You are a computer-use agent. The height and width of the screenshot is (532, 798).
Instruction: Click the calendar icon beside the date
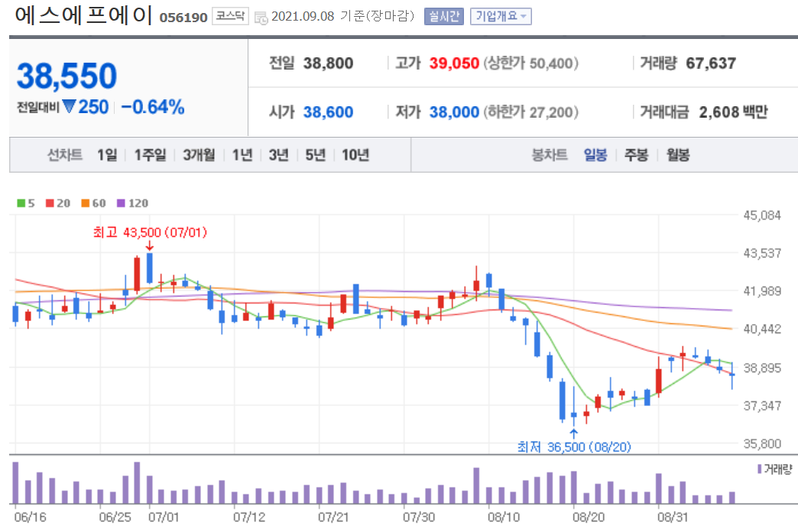coord(261,18)
